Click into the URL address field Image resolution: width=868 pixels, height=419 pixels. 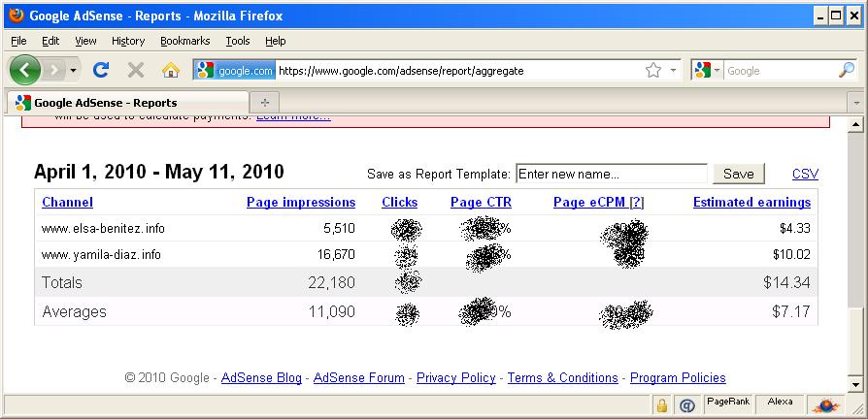[459, 71]
